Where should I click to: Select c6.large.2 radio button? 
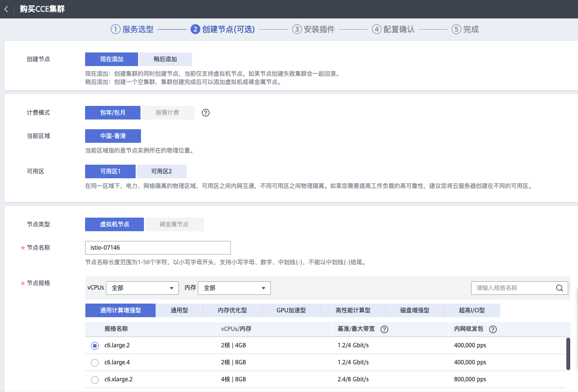click(95, 345)
